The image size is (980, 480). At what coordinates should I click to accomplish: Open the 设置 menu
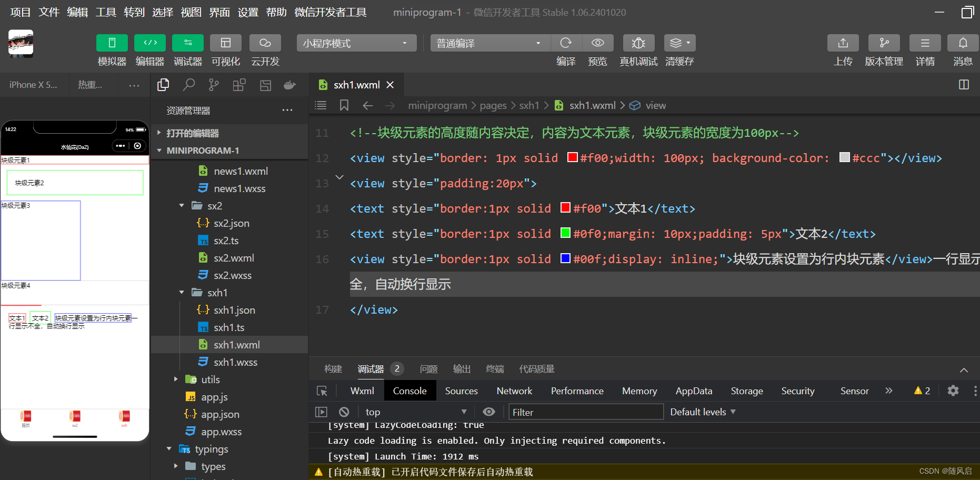point(248,12)
